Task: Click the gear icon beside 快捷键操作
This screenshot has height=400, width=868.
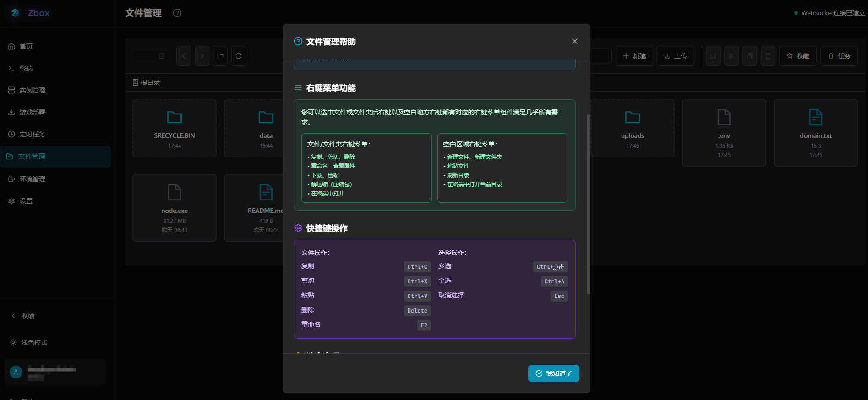Action: [x=298, y=228]
